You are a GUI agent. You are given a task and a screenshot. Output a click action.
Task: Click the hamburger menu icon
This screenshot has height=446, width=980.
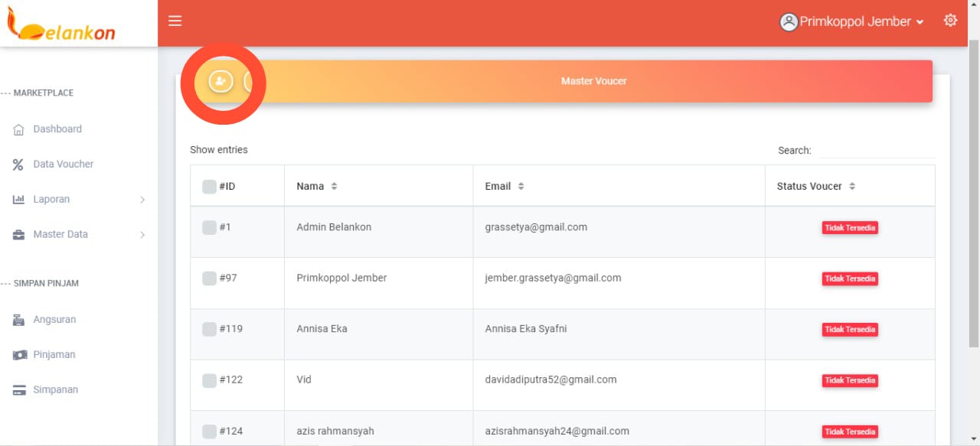click(175, 21)
